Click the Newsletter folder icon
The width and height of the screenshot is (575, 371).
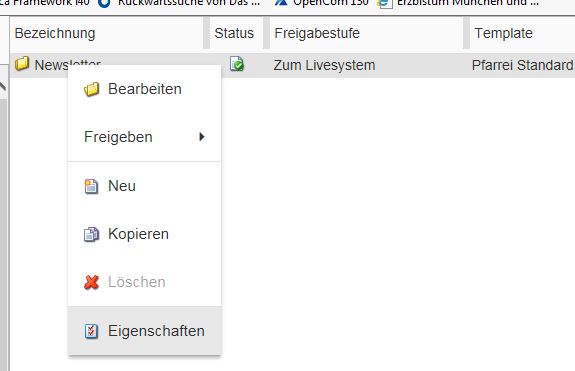(x=22, y=64)
